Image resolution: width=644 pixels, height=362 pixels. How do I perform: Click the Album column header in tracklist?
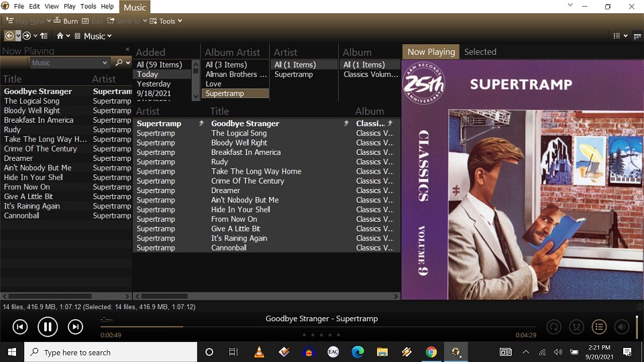(x=370, y=111)
